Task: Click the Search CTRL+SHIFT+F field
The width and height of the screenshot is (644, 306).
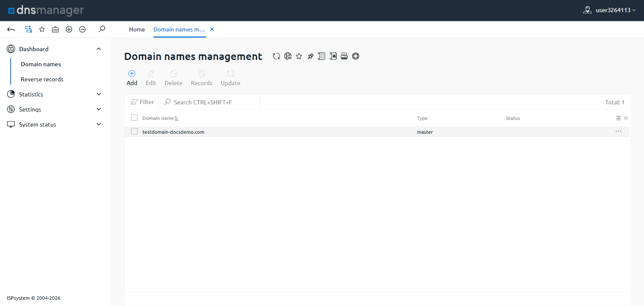Action: [210, 102]
